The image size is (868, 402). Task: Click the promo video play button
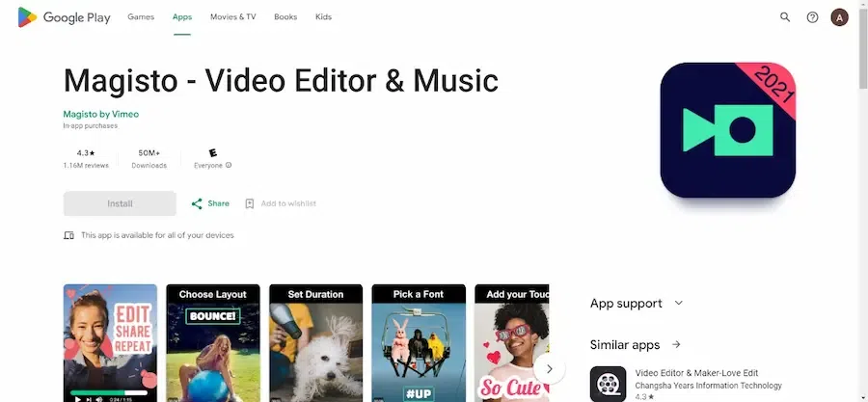click(x=78, y=399)
